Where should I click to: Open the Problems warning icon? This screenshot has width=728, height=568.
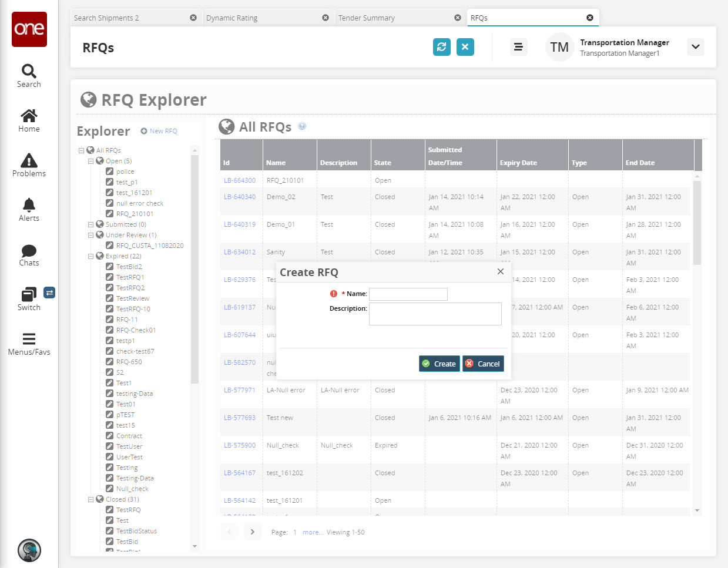click(29, 160)
